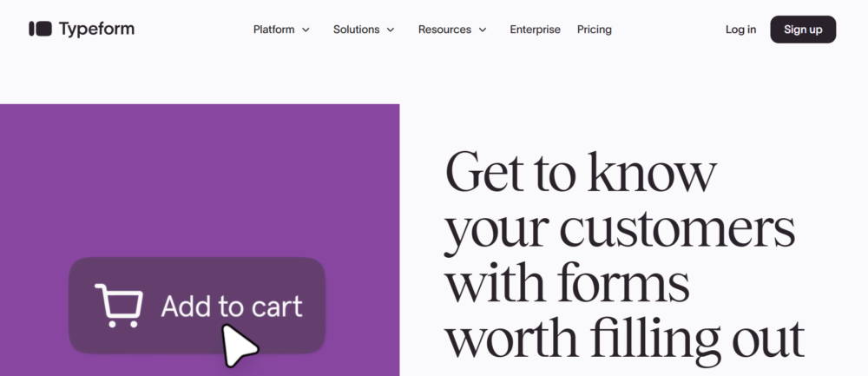Click the Typeform logo icon
Image resolution: width=868 pixels, height=376 pixels.
(41, 30)
